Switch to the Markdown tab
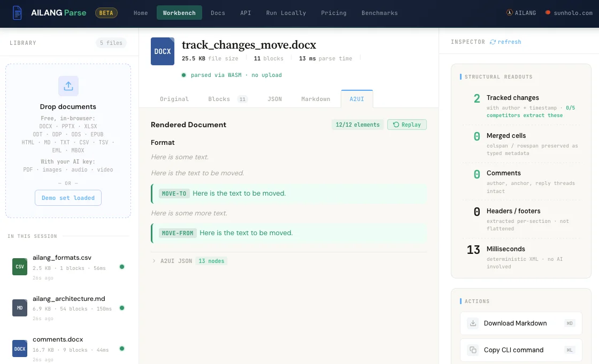This screenshot has height=364, width=599. [316, 99]
